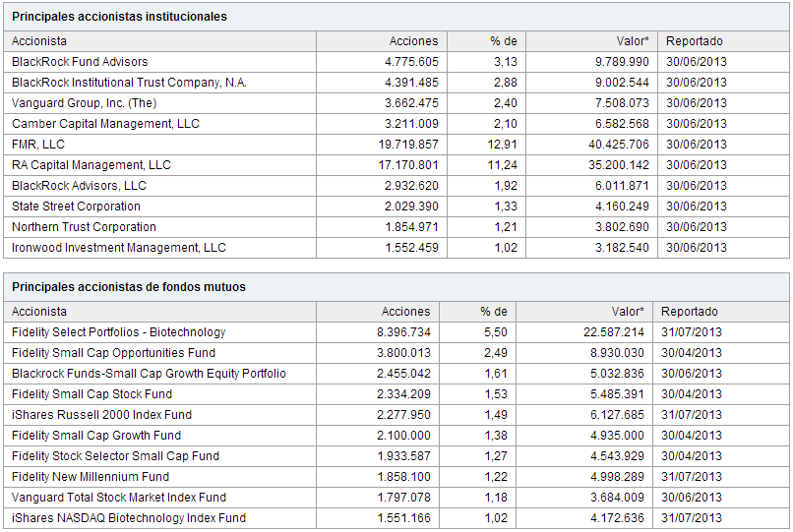Click Vanguard Total Stock Market Index Fund
This screenshot has width=793, height=532.
pyautogui.click(x=119, y=498)
